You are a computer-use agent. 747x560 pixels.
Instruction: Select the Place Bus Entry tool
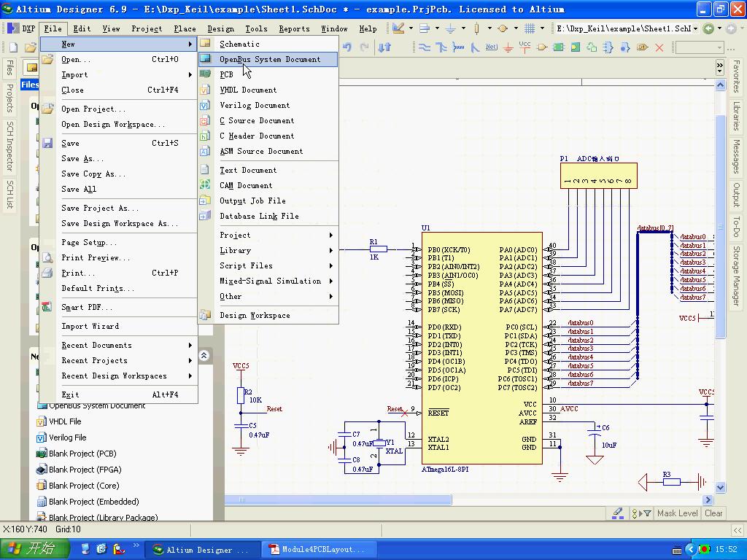point(474,47)
